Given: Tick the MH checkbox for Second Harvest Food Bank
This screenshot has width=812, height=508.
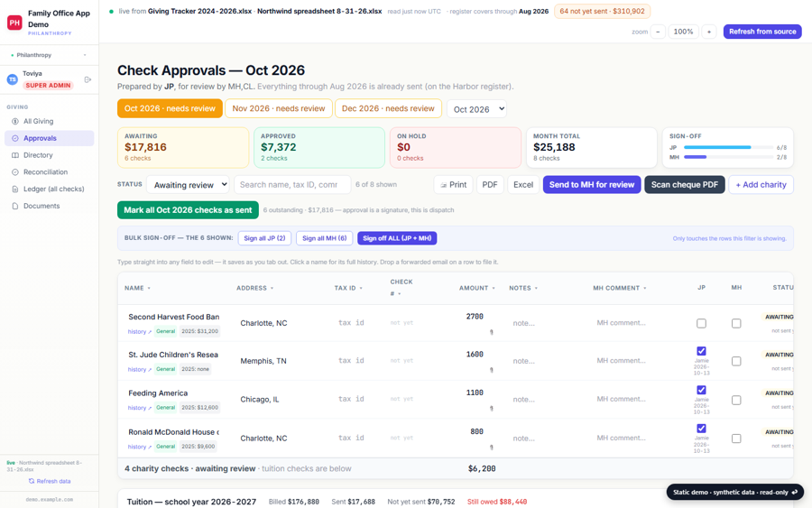Looking at the screenshot, I should point(736,323).
